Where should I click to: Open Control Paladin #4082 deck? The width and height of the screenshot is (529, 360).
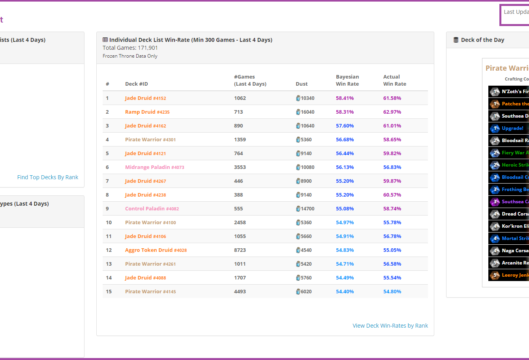pyautogui.click(x=152, y=209)
